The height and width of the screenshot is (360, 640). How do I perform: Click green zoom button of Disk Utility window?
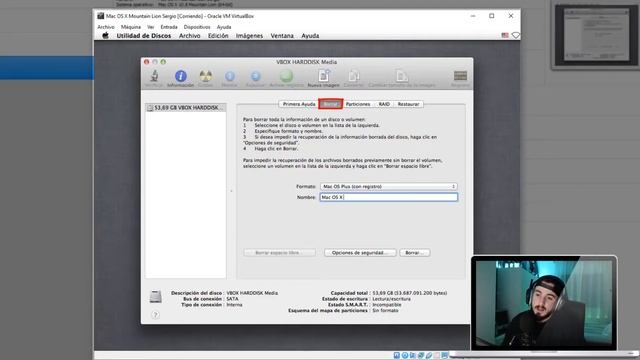[163, 62]
